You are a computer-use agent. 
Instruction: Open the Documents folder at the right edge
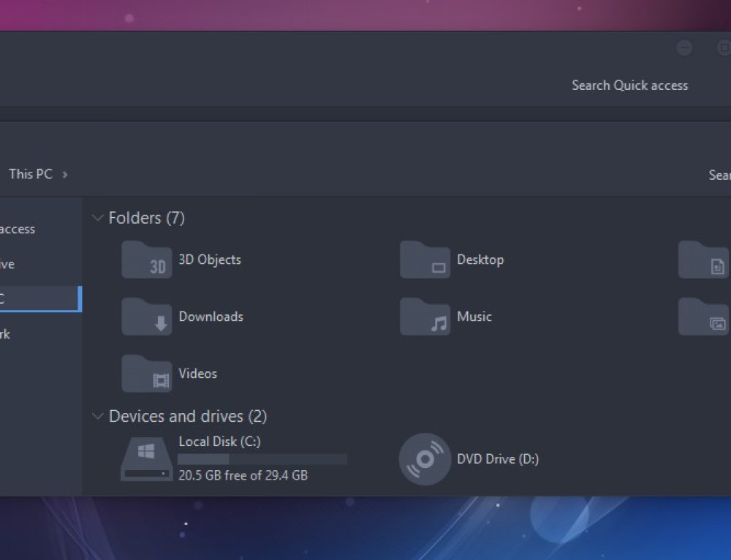[704, 260]
